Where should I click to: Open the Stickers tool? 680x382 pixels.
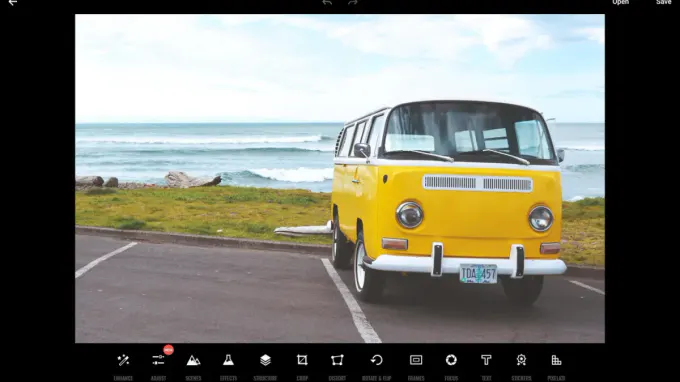(521, 360)
